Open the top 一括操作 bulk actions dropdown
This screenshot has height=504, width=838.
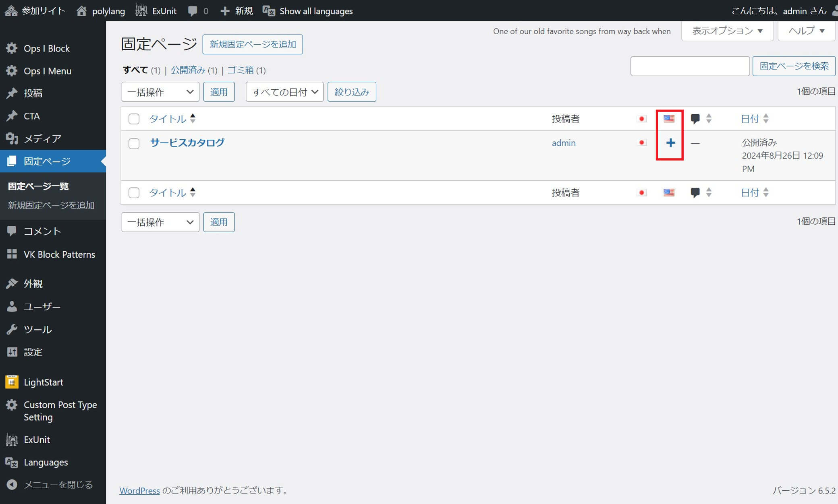[160, 92]
